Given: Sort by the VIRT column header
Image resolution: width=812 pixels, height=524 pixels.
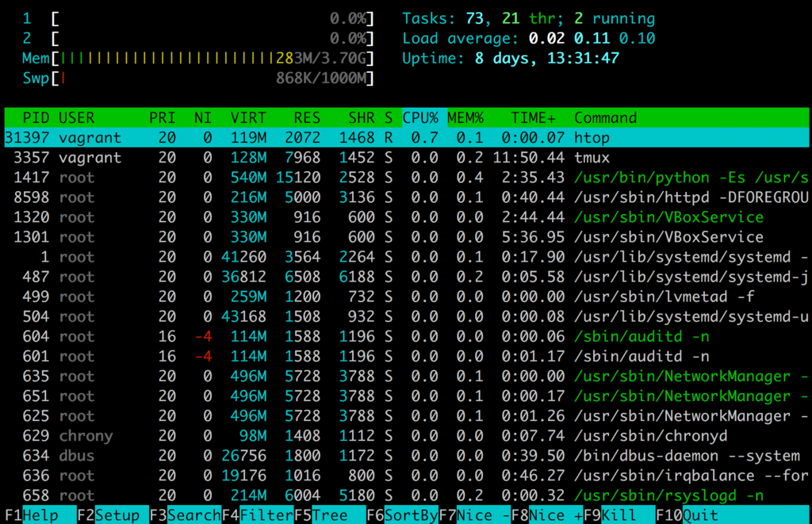Looking at the screenshot, I should point(248,118).
